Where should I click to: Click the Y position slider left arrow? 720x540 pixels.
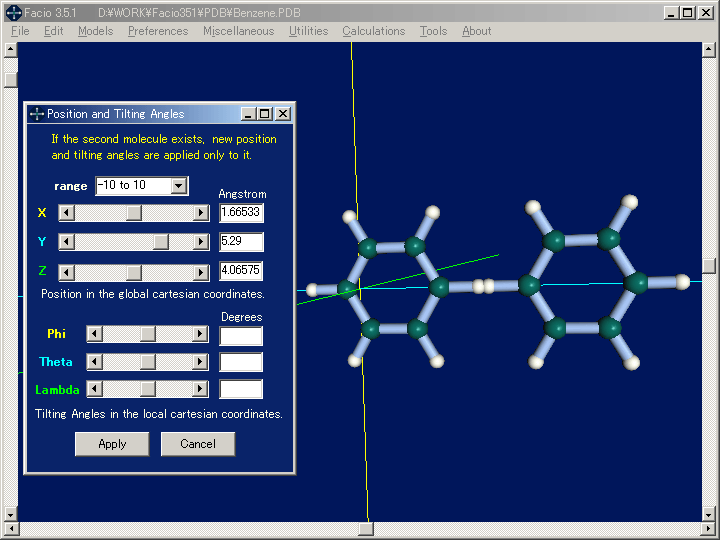67,242
